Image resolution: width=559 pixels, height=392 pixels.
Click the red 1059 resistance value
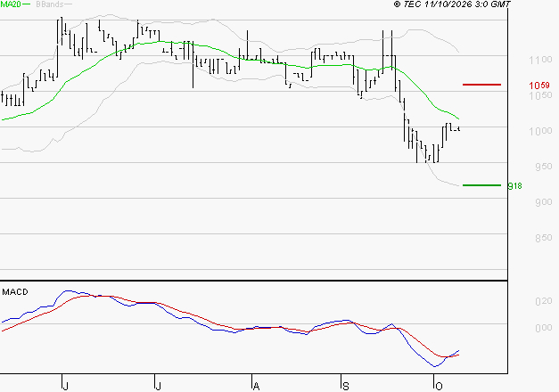(539, 86)
